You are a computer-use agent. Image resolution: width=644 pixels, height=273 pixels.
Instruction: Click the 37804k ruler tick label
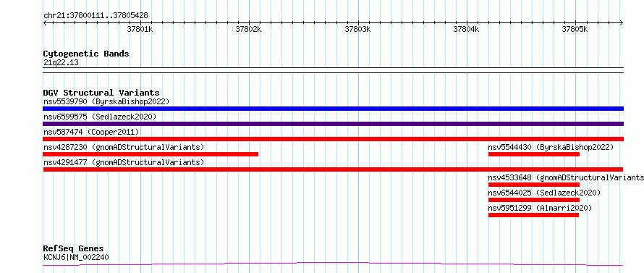click(x=466, y=29)
